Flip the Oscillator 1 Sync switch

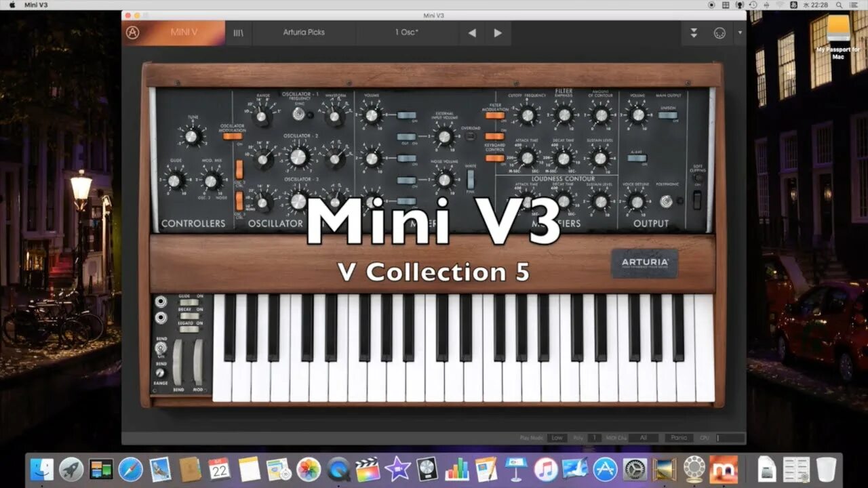[x=298, y=115]
